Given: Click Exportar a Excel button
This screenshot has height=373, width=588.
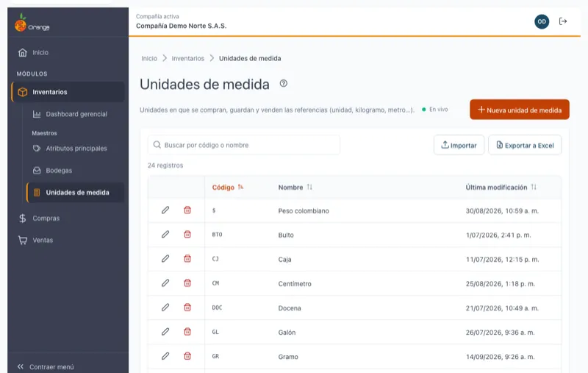Looking at the screenshot, I should 525,145.
